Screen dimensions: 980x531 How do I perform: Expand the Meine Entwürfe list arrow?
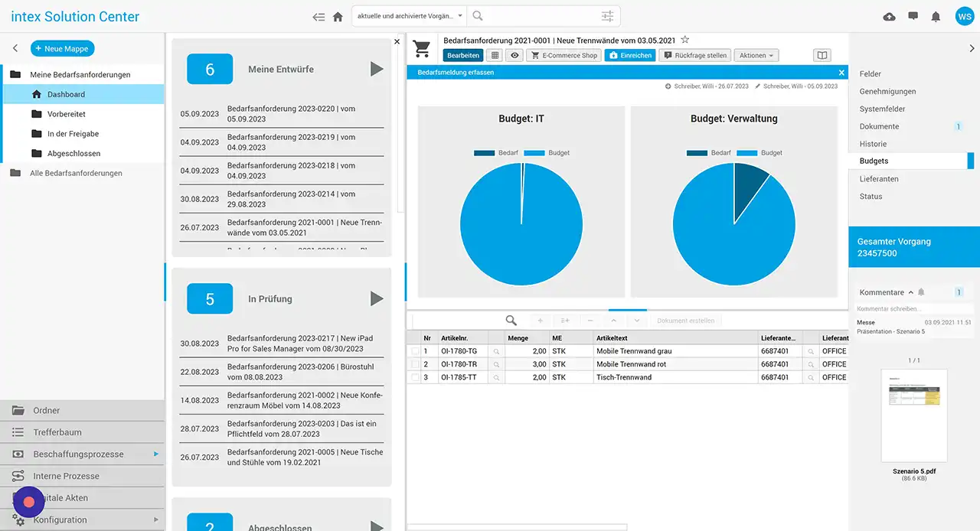coord(377,69)
